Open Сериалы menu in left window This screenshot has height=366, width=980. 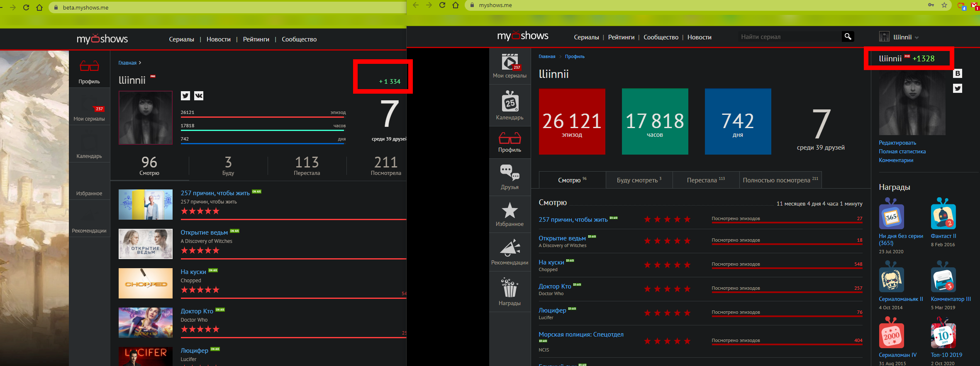(181, 39)
